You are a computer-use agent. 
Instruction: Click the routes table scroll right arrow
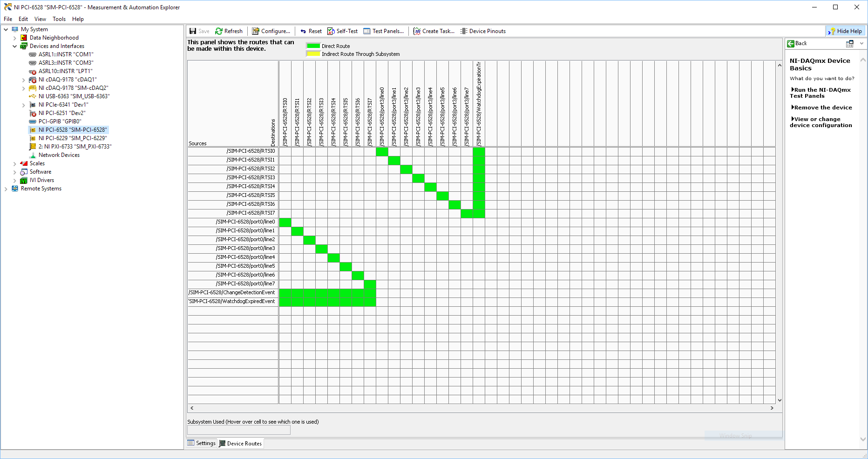tap(772, 408)
